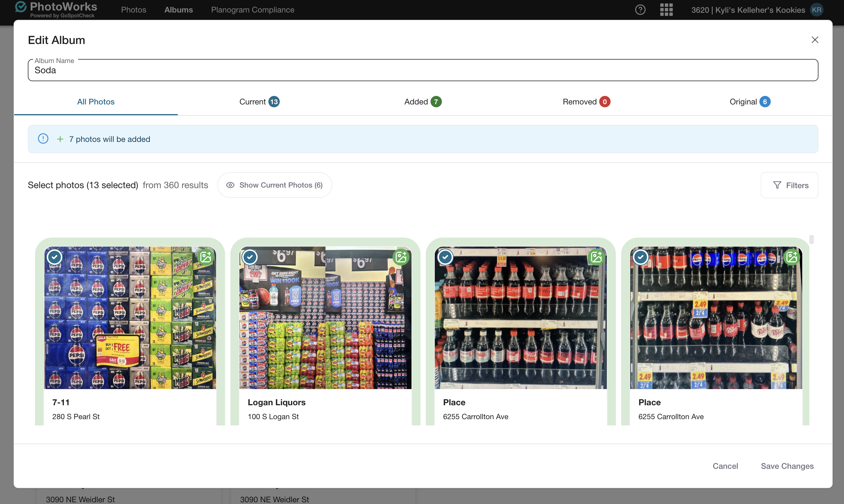Viewport: 844px width, 504px height.
Task: Open the 7-11 Pepsi display thumbnail
Action: point(130,318)
